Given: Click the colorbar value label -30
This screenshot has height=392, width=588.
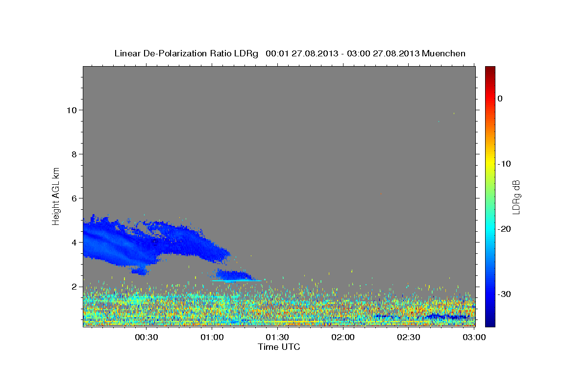Looking at the screenshot, I should click(x=504, y=294).
